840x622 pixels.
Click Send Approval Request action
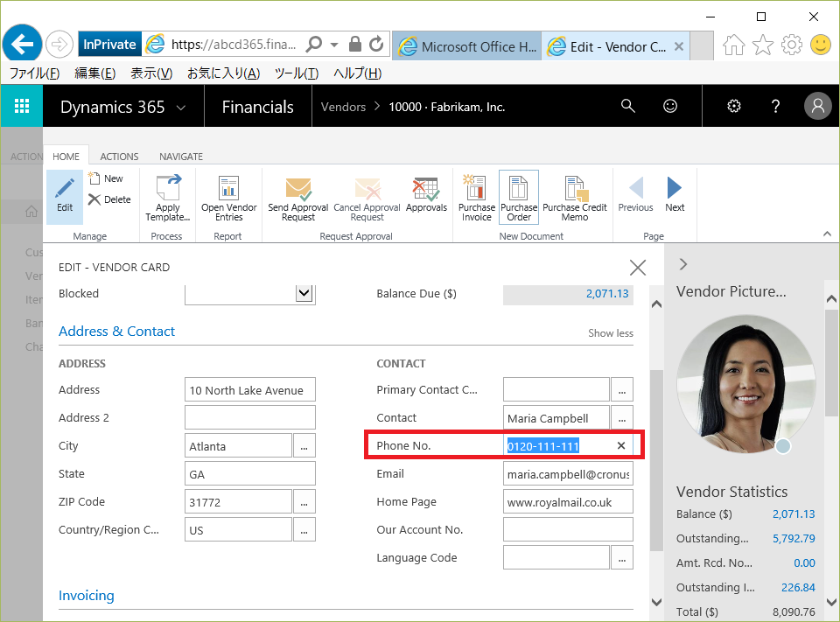[x=297, y=199]
